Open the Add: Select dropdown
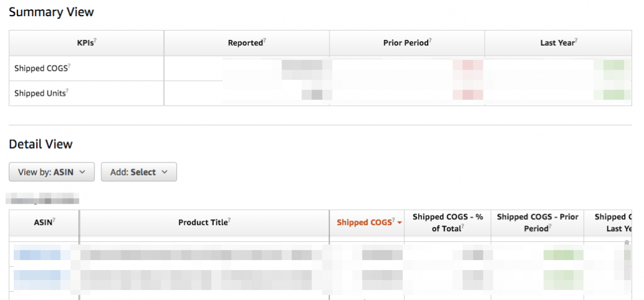The image size is (644, 300). coord(139,172)
